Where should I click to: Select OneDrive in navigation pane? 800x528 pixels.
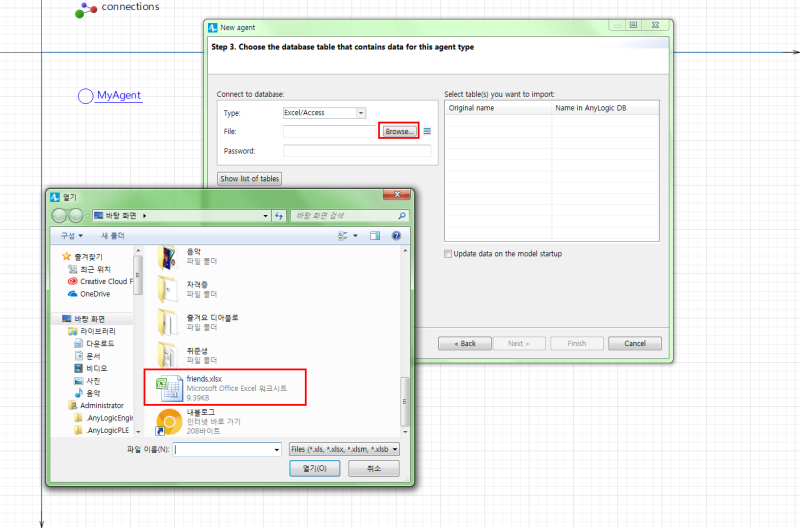click(89, 294)
